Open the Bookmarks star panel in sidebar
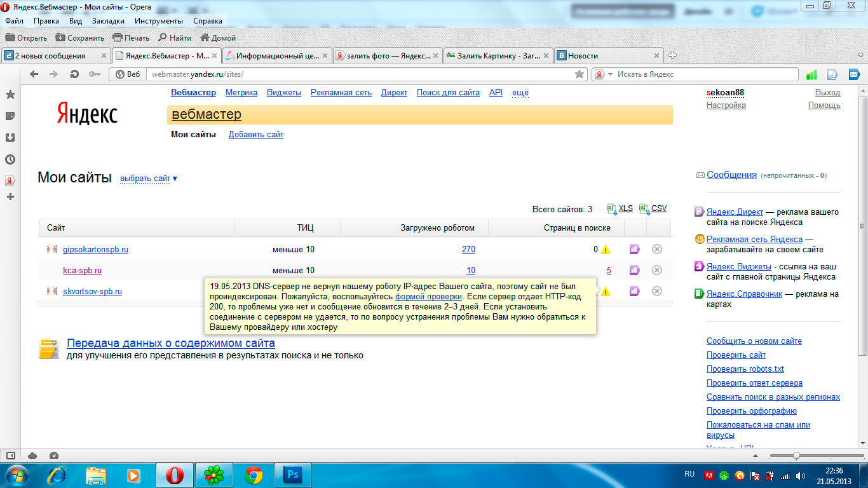 (10, 95)
